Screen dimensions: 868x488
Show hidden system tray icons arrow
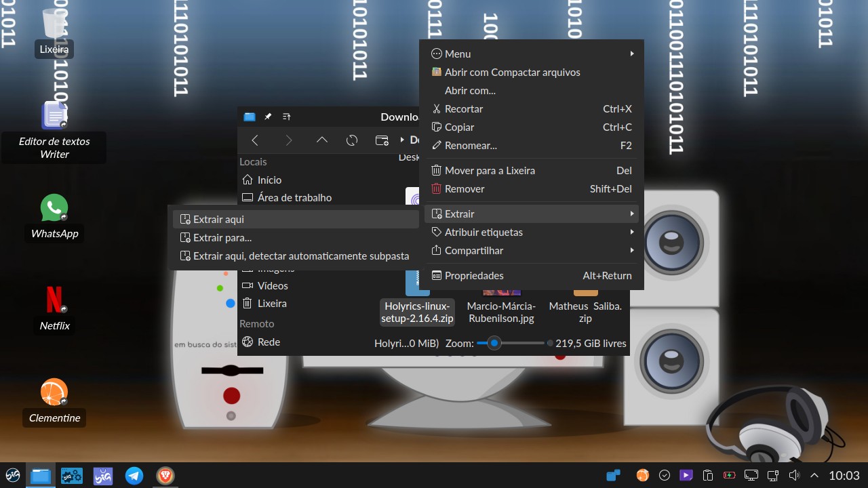pos(814,475)
